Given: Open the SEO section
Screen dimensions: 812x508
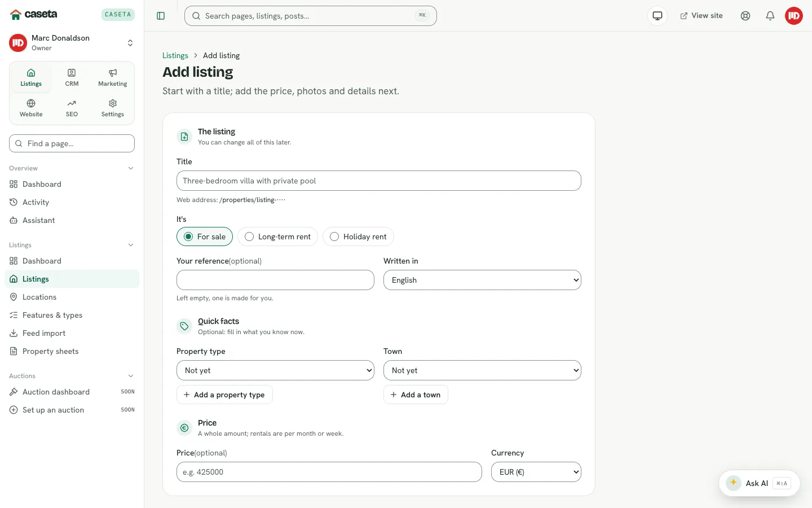Looking at the screenshot, I should (x=72, y=108).
